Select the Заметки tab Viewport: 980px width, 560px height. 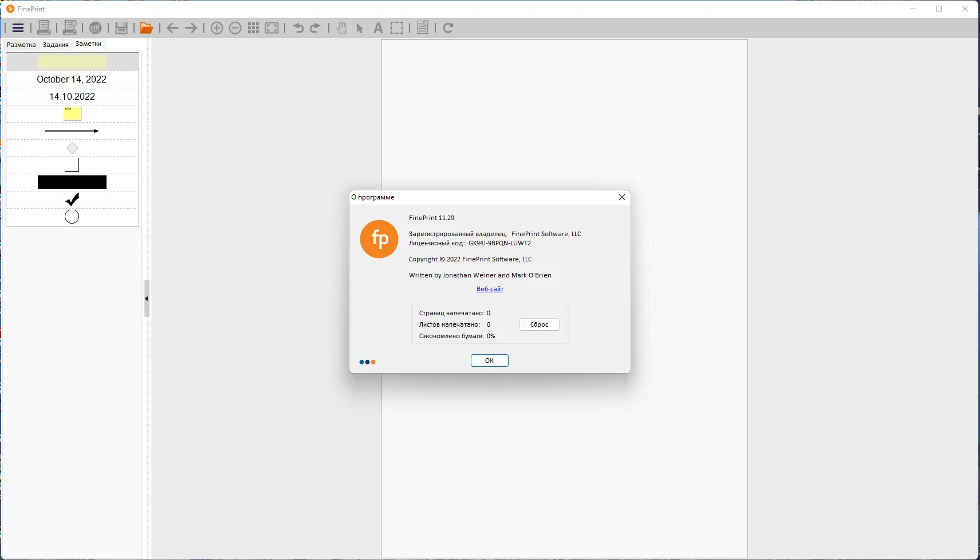88,44
